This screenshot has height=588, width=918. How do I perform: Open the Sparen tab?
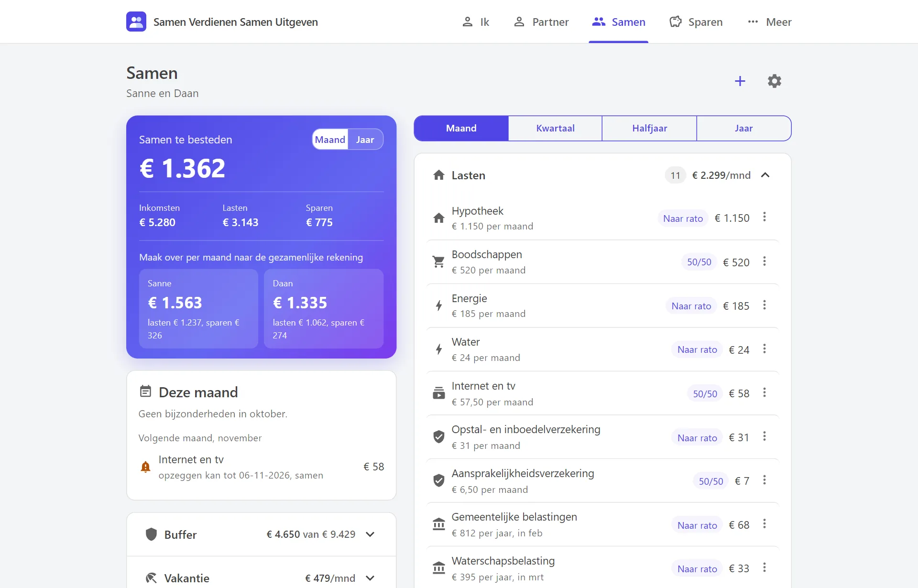pos(696,22)
